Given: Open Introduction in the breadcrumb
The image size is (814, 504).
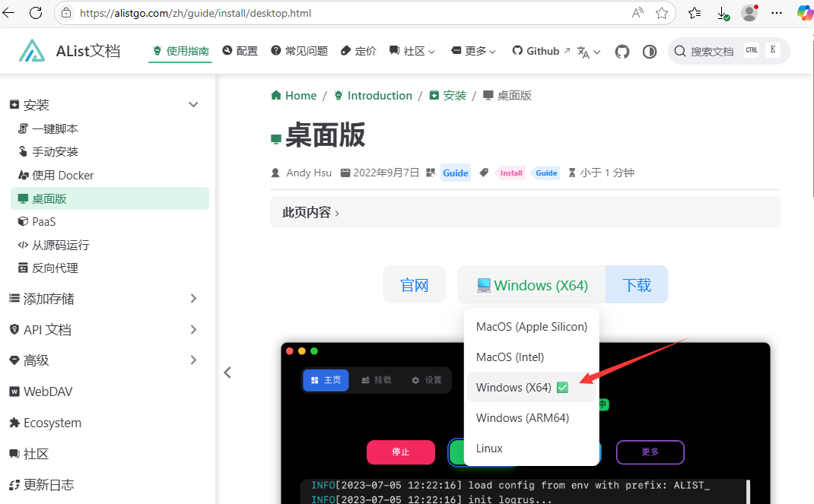Looking at the screenshot, I should 374,96.
